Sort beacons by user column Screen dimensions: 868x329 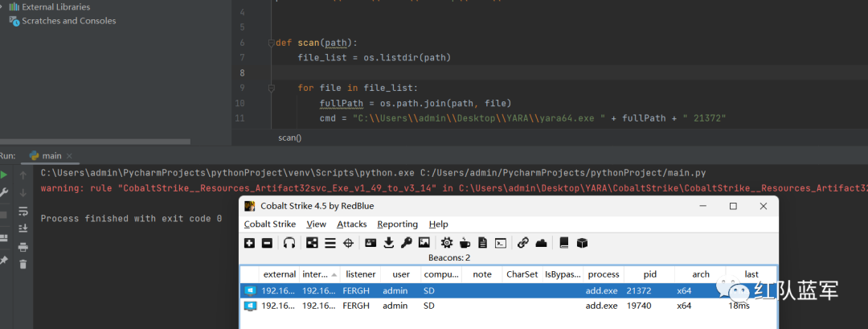(401, 274)
